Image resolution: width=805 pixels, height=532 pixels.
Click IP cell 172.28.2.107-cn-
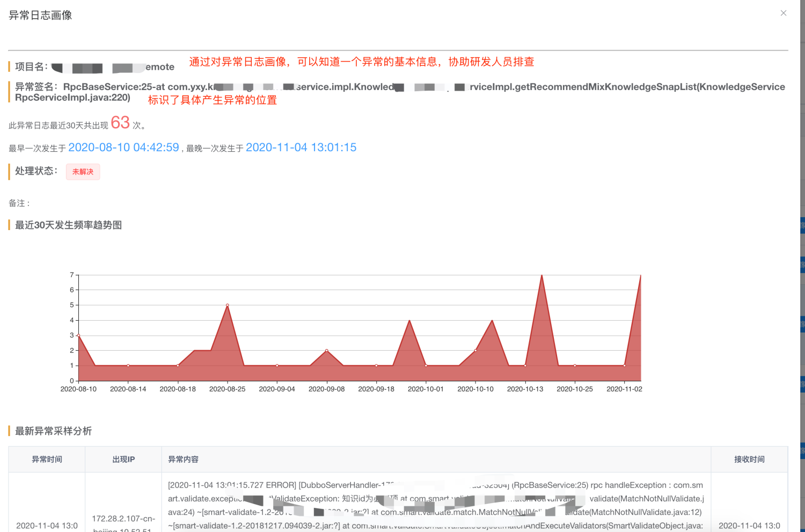(123, 519)
